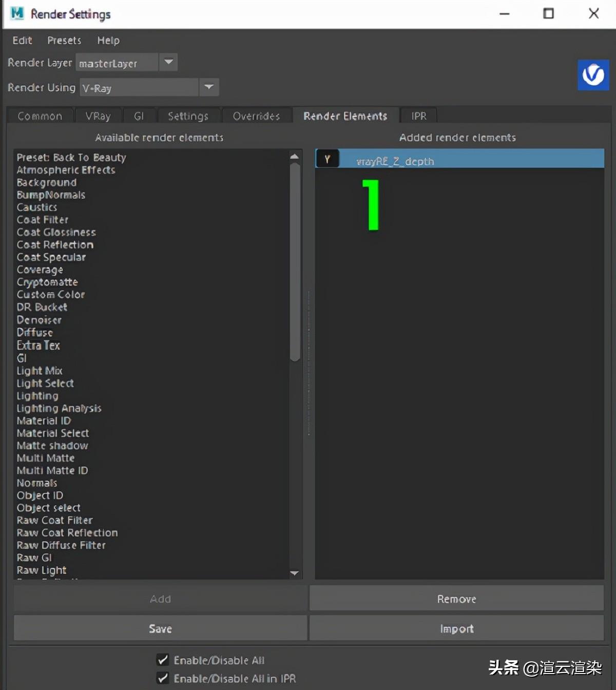Open the Help menu

[108, 40]
